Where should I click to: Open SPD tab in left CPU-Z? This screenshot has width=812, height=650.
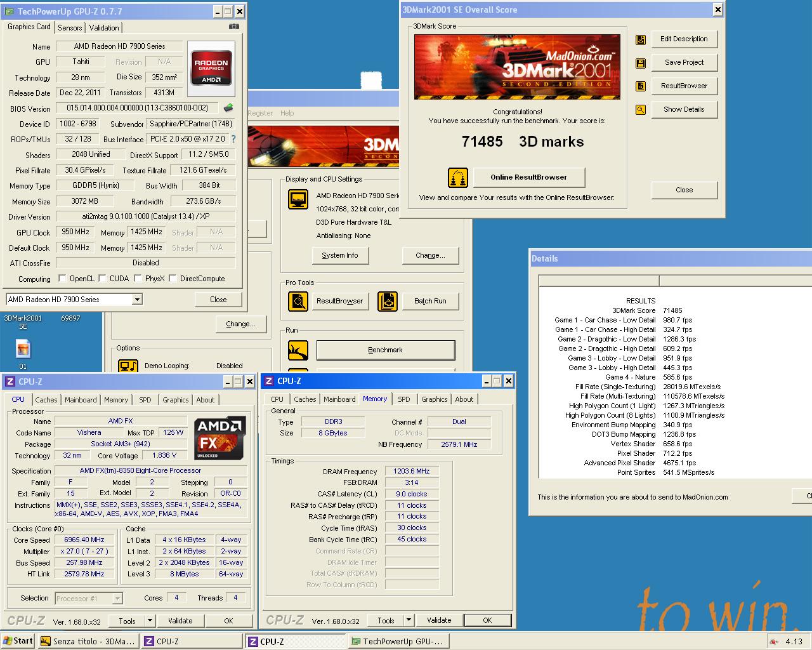[x=145, y=400]
